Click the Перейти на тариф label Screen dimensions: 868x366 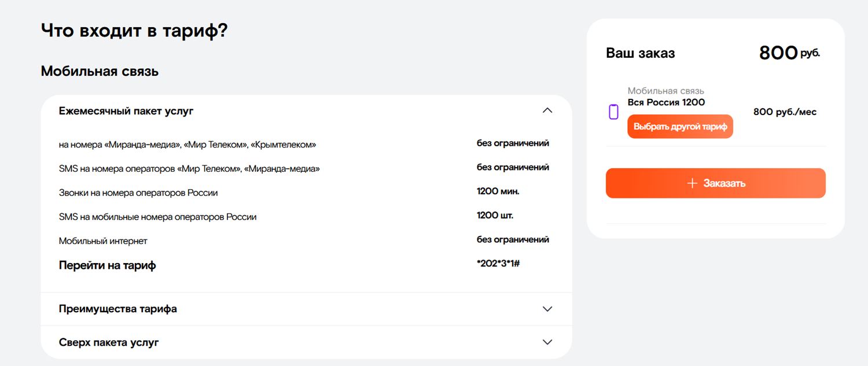tap(107, 265)
